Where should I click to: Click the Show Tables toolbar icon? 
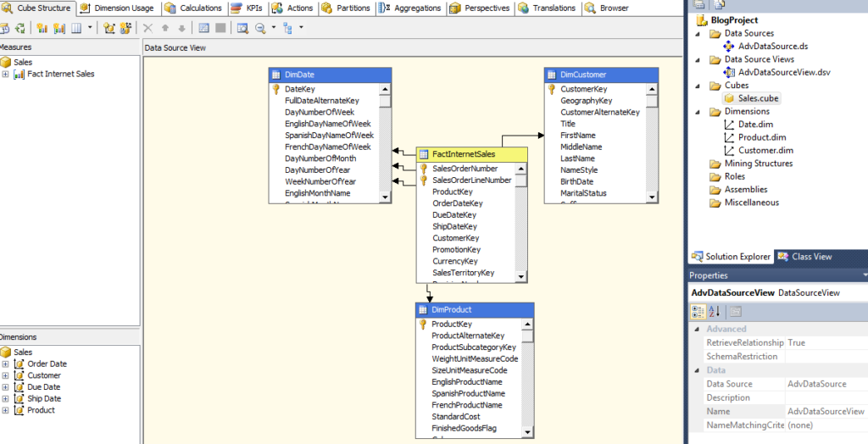click(203, 28)
